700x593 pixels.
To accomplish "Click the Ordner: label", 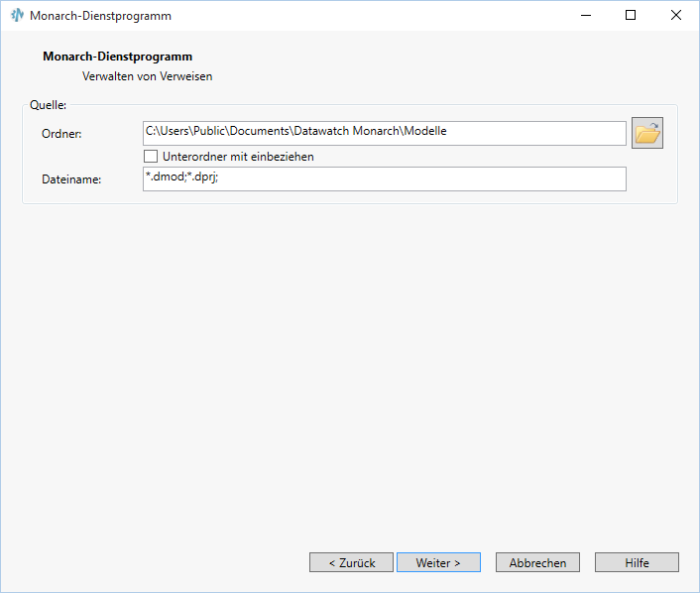I will pyautogui.click(x=61, y=134).
